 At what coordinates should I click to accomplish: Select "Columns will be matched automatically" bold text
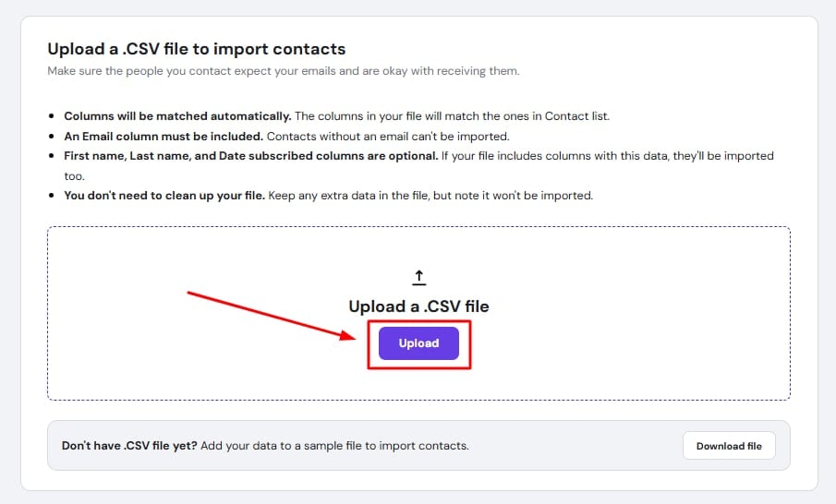click(177, 116)
